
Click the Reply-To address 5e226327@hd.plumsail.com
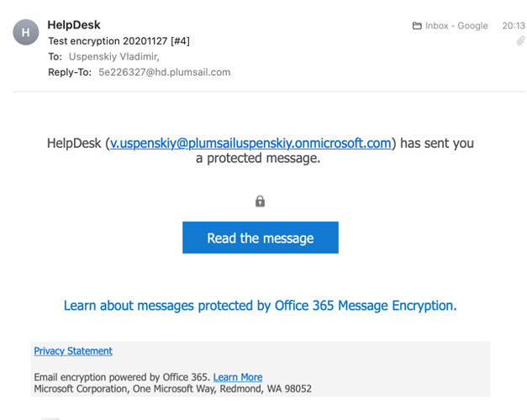(x=165, y=72)
